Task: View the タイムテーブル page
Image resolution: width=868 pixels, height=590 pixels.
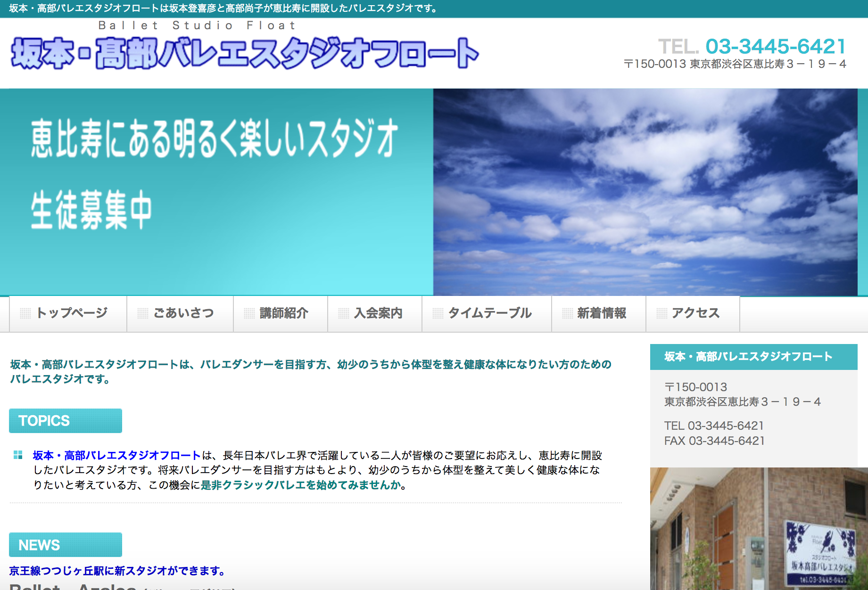Action: pyautogui.click(x=487, y=314)
